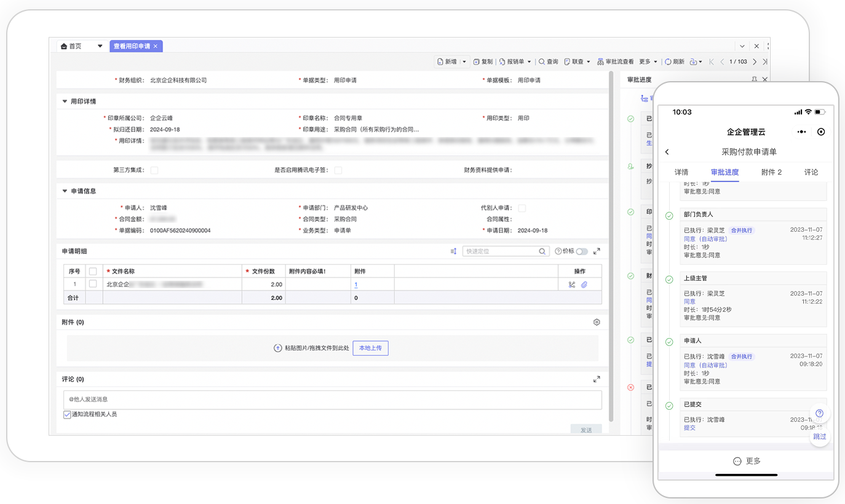
Task: Click the 复制 copy toolbar button
Action: (483, 62)
